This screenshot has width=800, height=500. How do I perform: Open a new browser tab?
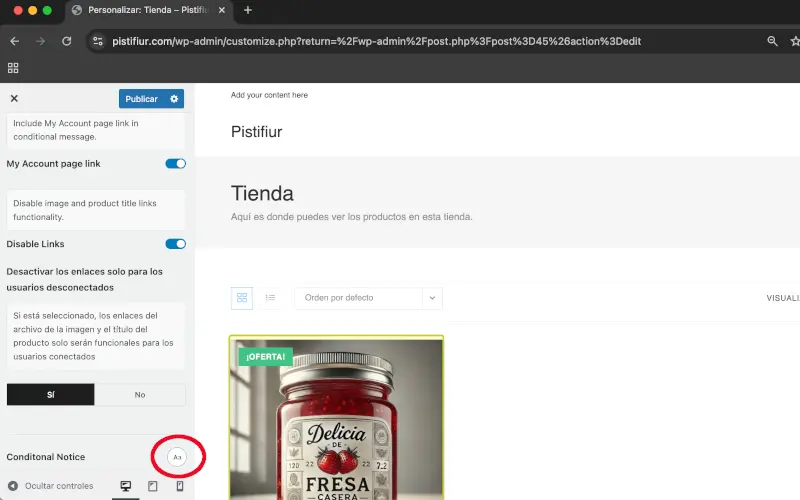(x=248, y=10)
